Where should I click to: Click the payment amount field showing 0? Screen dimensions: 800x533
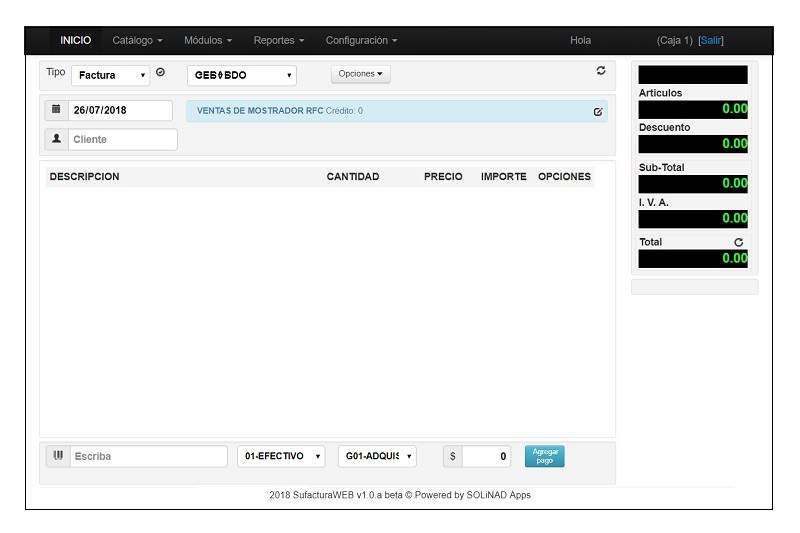(487, 456)
